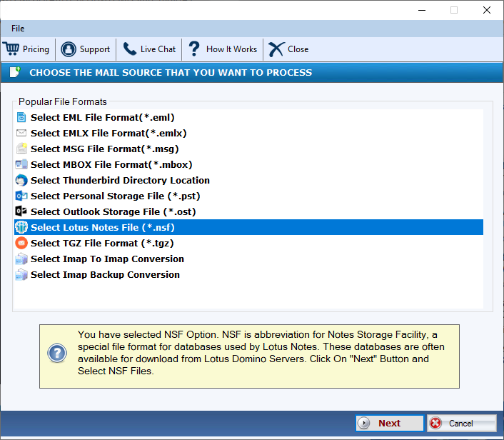504x440 pixels.
Task: Open How It Works toolbar label
Action: coord(231,49)
